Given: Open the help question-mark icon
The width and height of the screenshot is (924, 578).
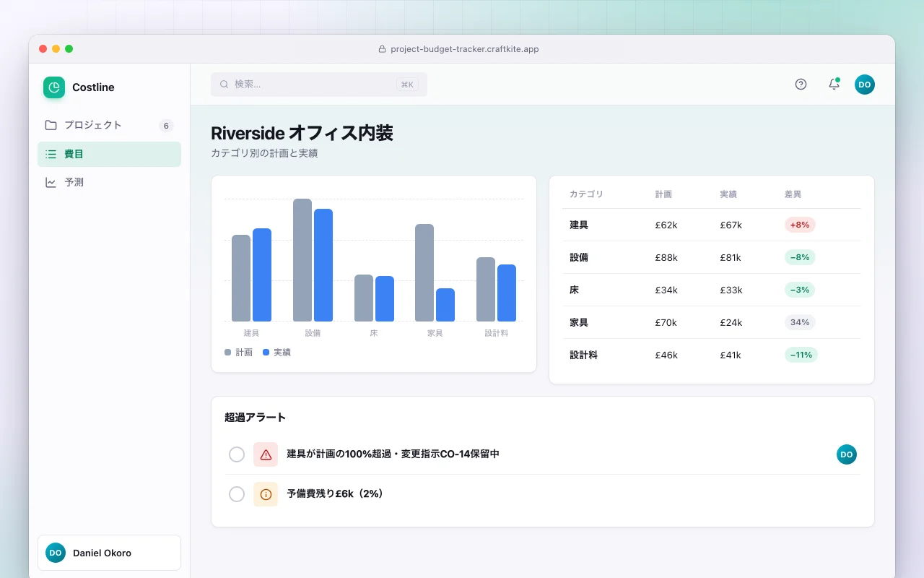Looking at the screenshot, I should (801, 84).
